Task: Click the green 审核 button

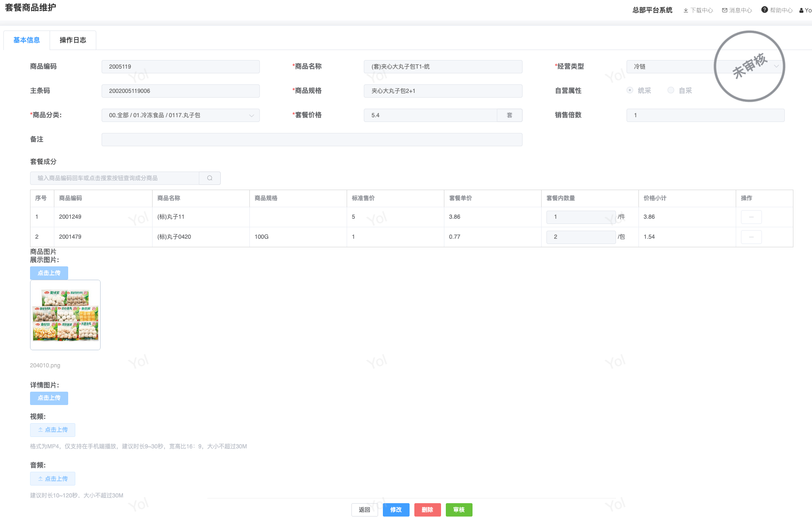Action: coord(459,510)
